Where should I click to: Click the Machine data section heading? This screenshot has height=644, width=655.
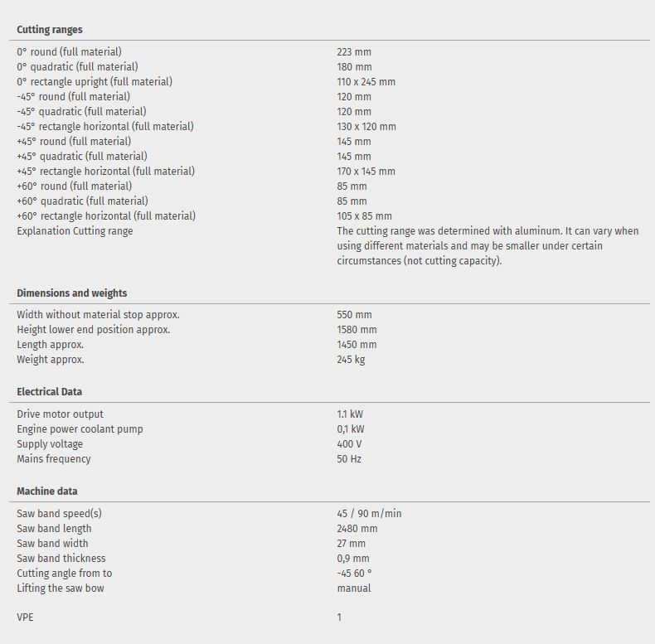pyautogui.click(x=47, y=491)
